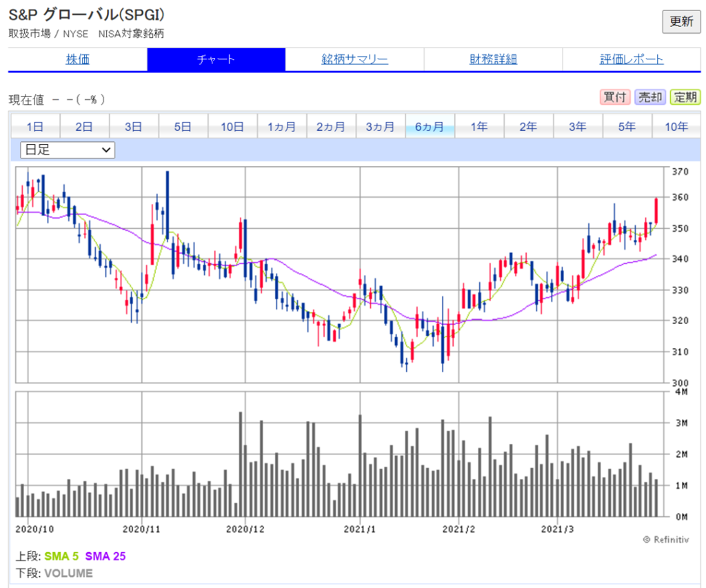The height and width of the screenshot is (588, 706).
Task: Click the 更新 refresh button
Action: coord(680,21)
